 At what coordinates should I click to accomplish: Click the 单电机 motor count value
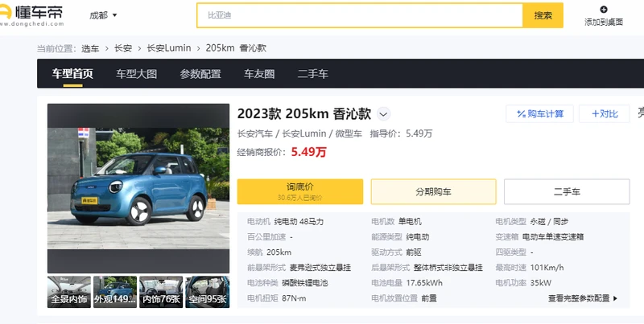click(x=410, y=222)
